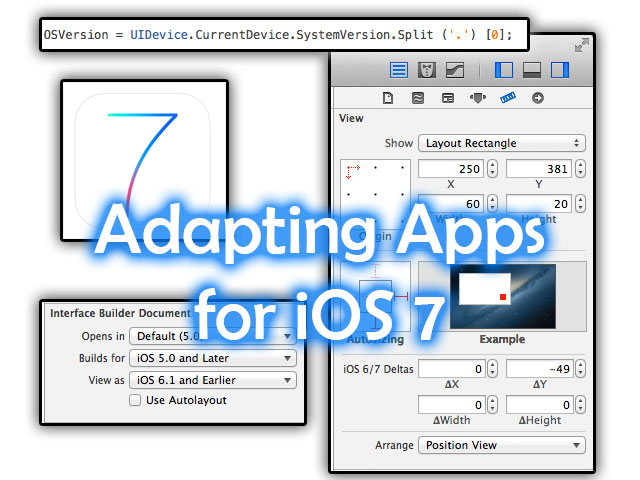640x480 pixels.
Task: Open the Version editor icon
Action: (x=455, y=70)
